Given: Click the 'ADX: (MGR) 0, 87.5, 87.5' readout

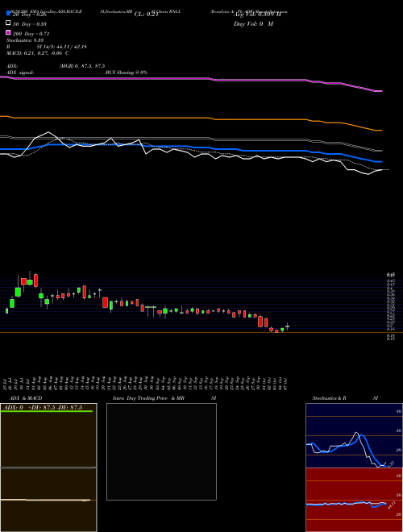Looking at the screenshot, I should (56, 66).
